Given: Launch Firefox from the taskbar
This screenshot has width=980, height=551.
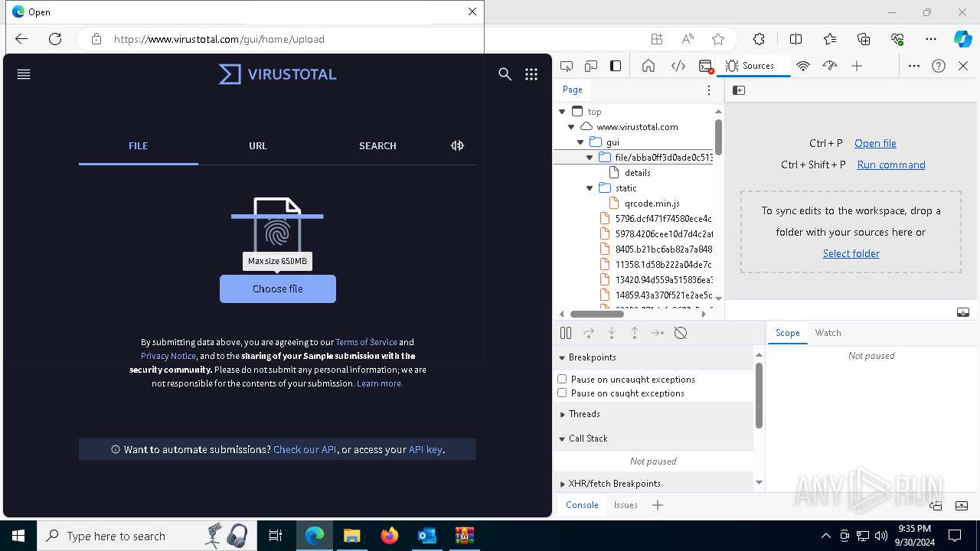Looking at the screenshot, I should [x=389, y=536].
